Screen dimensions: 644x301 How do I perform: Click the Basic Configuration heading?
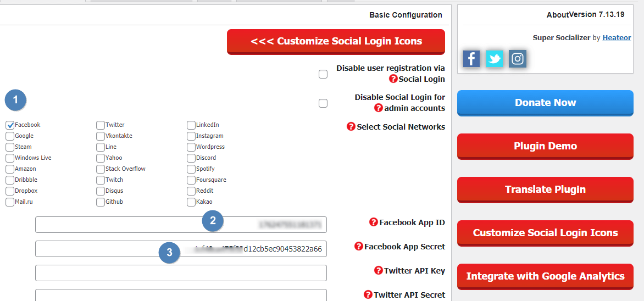[406, 15]
